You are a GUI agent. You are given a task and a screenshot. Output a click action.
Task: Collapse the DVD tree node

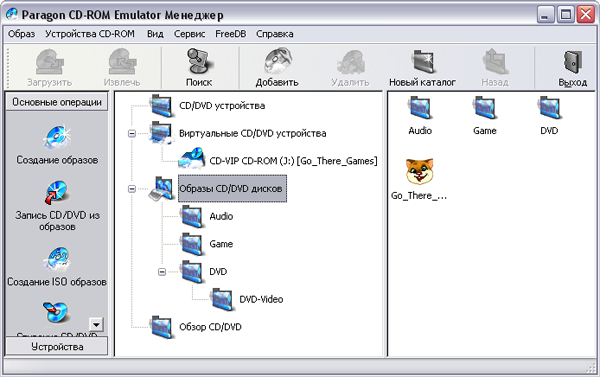162,271
